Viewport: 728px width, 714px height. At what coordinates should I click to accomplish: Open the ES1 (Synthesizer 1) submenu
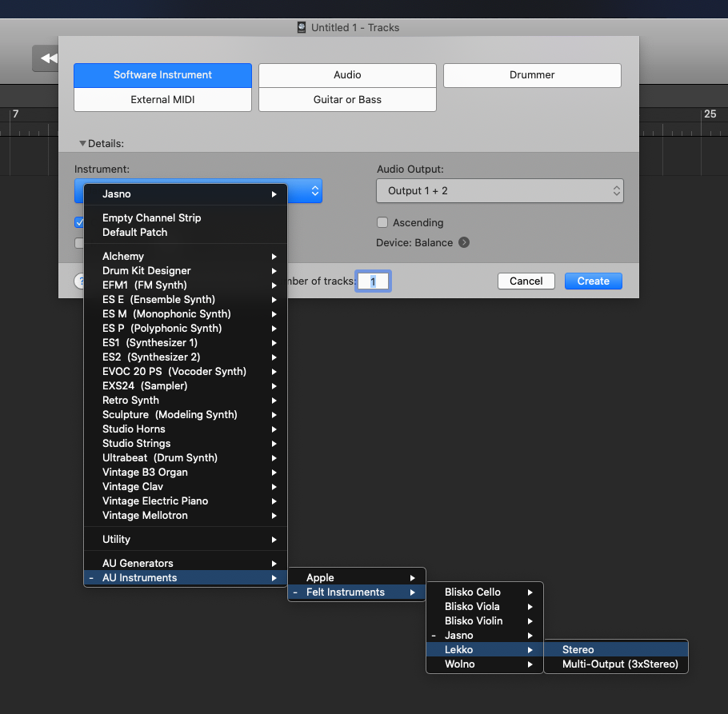pos(186,342)
